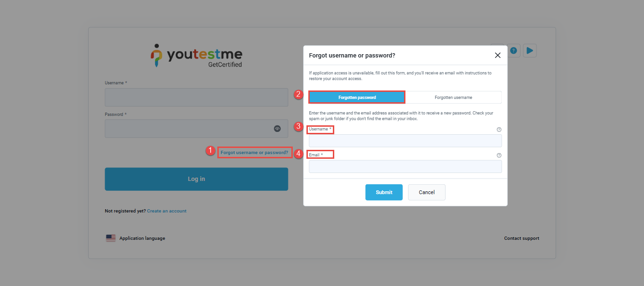Click the help icon beside Username field
Viewport: 644px width, 286px height.
(x=499, y=130)
